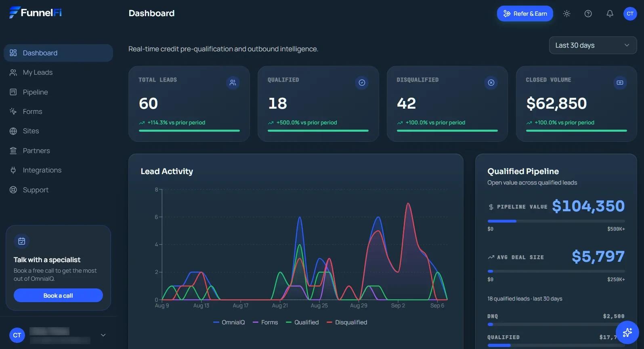This screenshot has height=349, width=644.
Task: Open Forms in sidebar
Action: (59, 111)
